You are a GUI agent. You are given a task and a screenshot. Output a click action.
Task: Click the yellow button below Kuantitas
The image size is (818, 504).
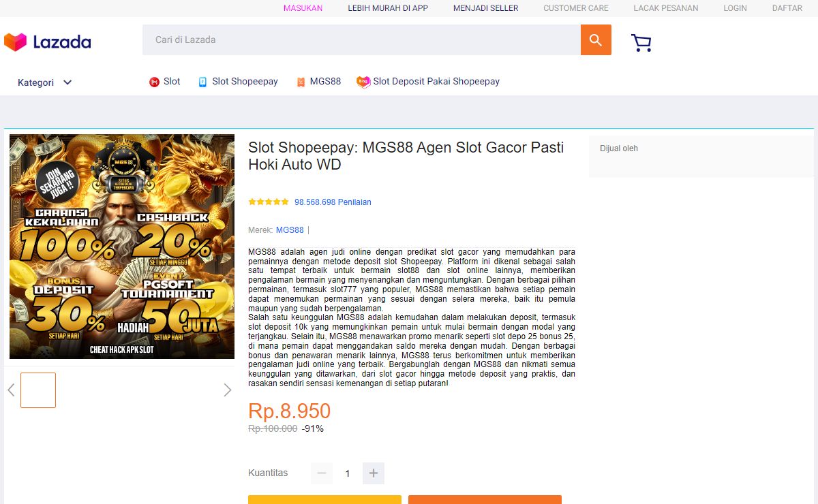(324, 499)
